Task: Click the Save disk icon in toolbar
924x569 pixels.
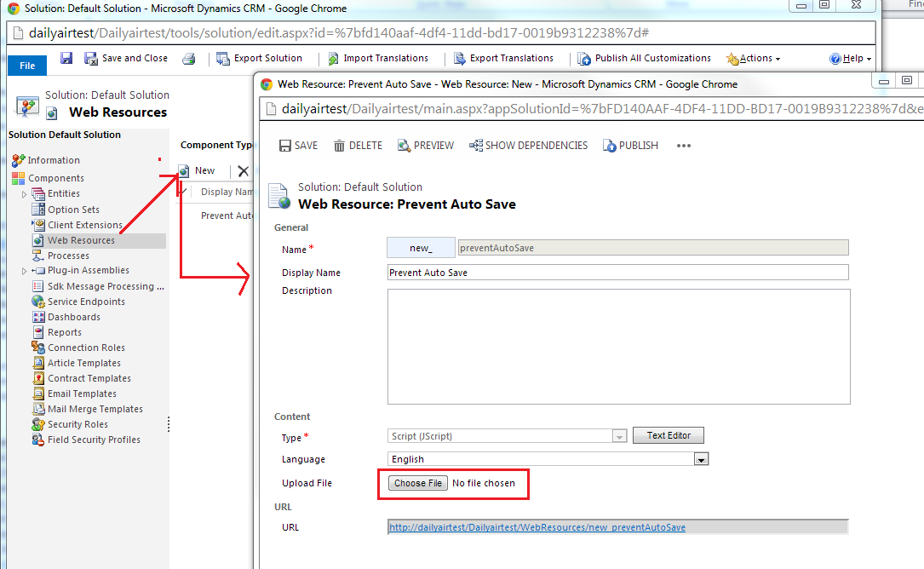Action: pyautogui.click(x=66, y=58)
